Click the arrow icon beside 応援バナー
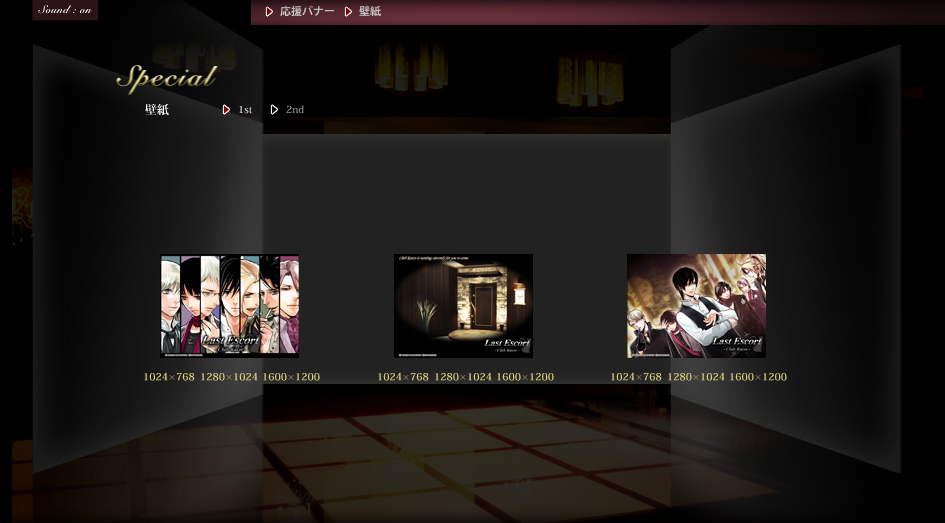The height and width of the screenshot is (523, 945). [269, 12]
